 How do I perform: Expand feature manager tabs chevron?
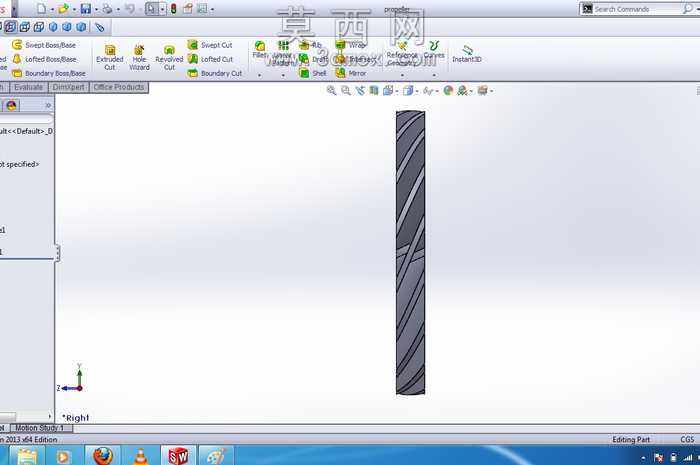pyautogui.click(x=48, y=105)
